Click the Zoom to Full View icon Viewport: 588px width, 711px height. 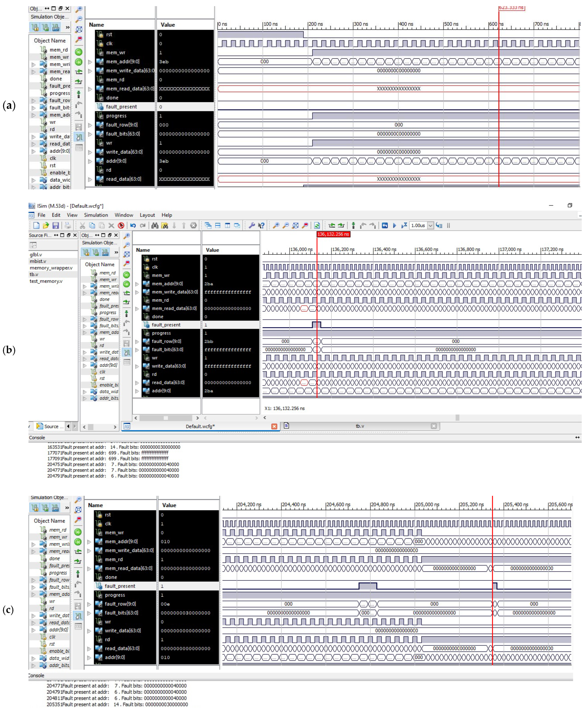295,226
